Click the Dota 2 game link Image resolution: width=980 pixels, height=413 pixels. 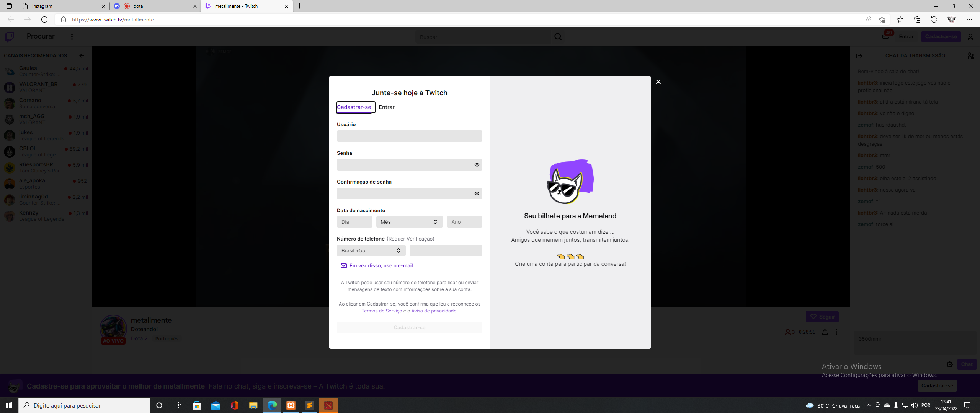(x=139, y=339)
